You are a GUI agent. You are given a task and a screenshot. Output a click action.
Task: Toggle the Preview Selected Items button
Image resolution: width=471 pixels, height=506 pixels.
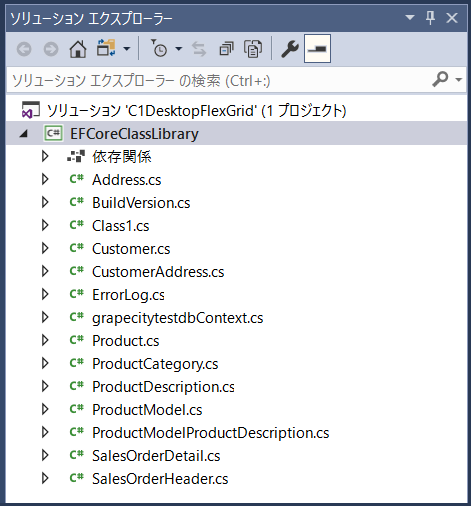317,49
